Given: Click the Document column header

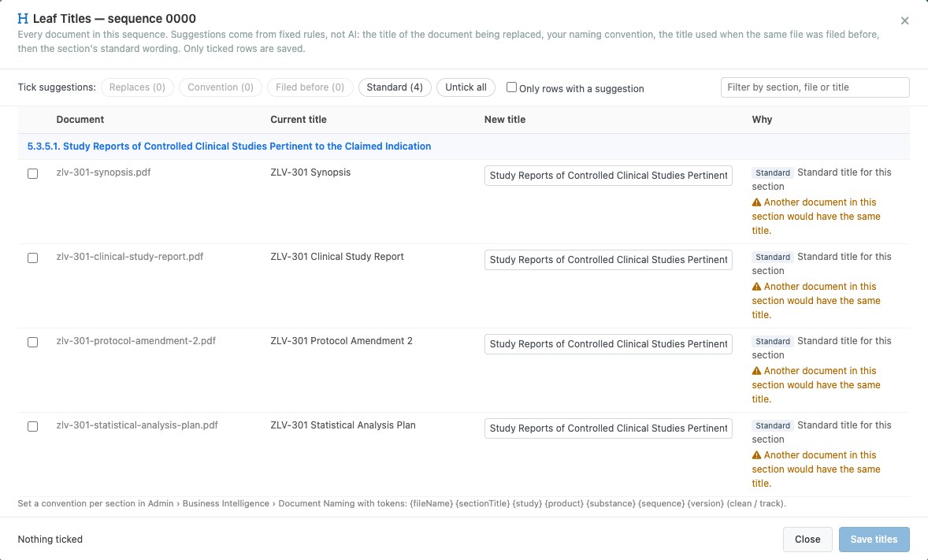Looking at the screenshot, I should point(80,120).
